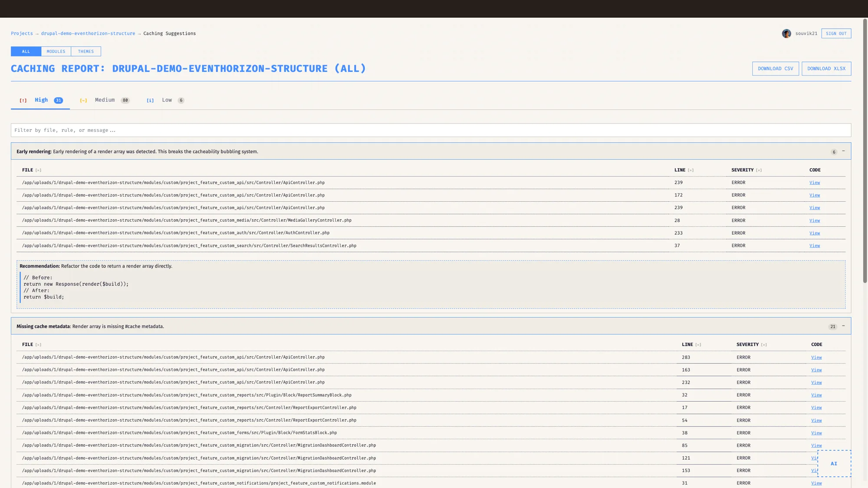View code for notifications.module line 31
Screen dimensions: 868x488
point(816,483)
